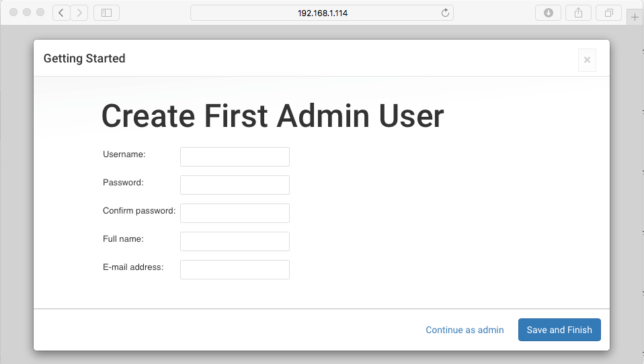The image size is (644, 364).
Task: Click the green zoom window button
Action: tap(40, 12)
